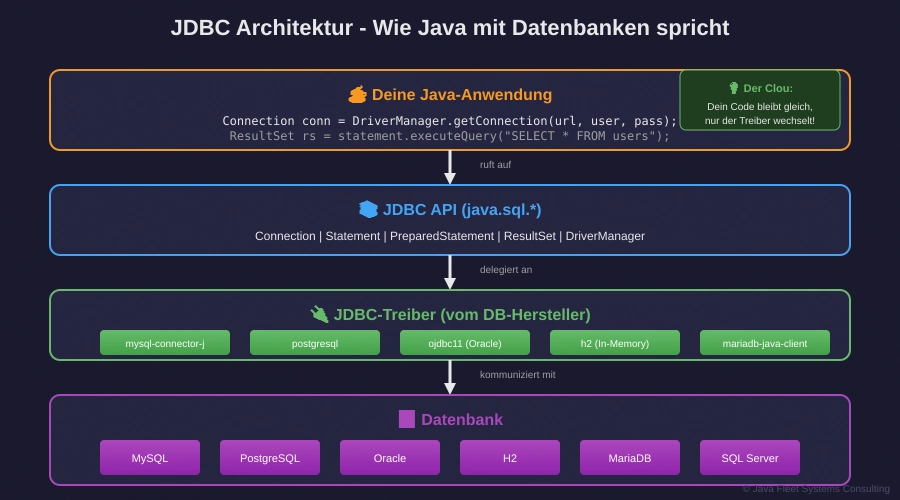900x500 pixels.
Task: Click the MariaDB database box
Action: pos(630,458)
